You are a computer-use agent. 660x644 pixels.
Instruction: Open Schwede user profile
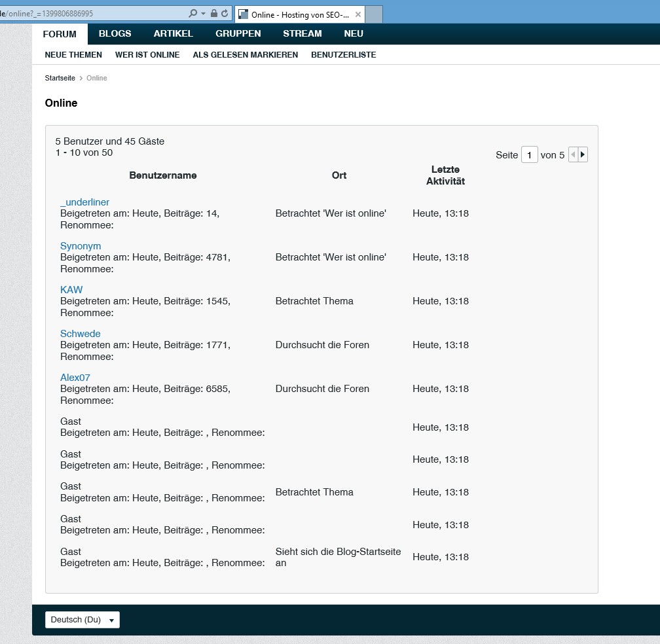click(x=80, y=334)
